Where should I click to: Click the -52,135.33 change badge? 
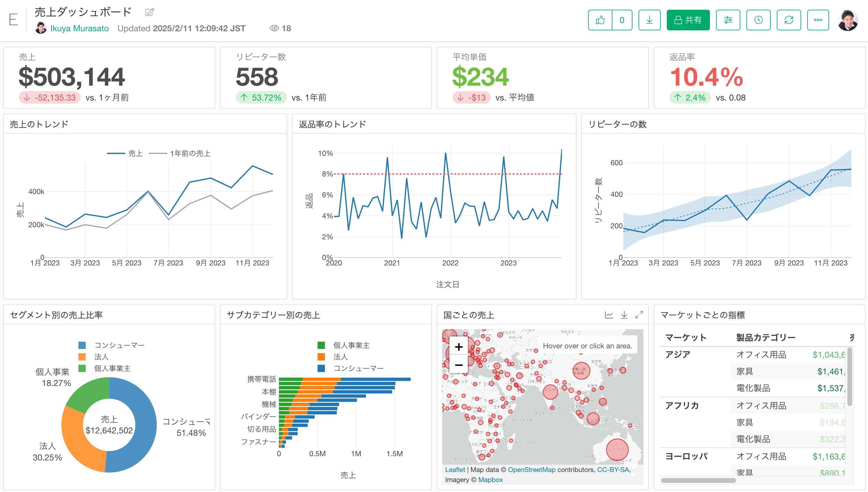coord(50,98)
